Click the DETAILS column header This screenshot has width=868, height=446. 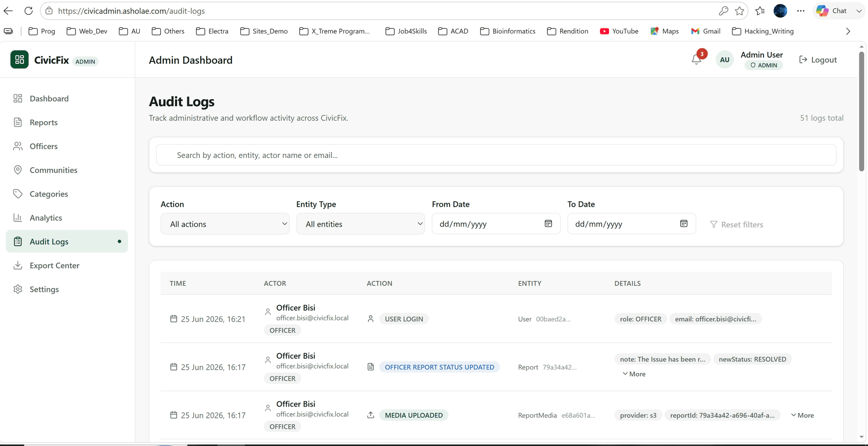pyautogui.click(x=627, y=283)
